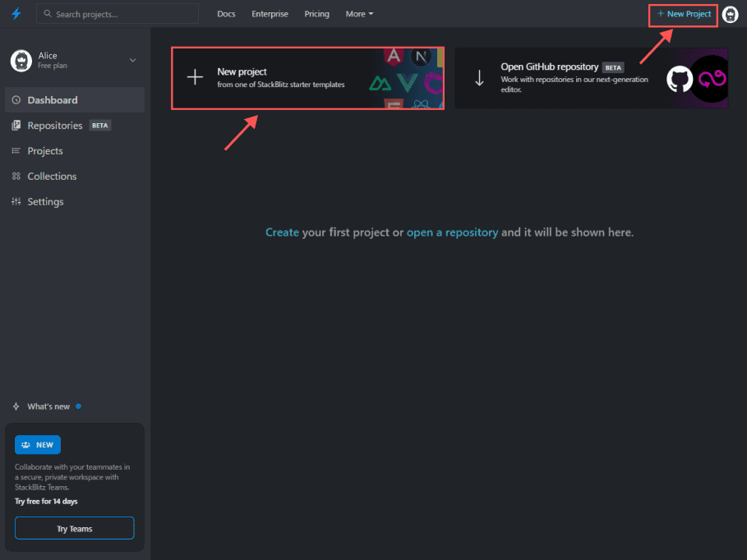
Task: Click the Free plan text
Action: (x=53, y=66)
